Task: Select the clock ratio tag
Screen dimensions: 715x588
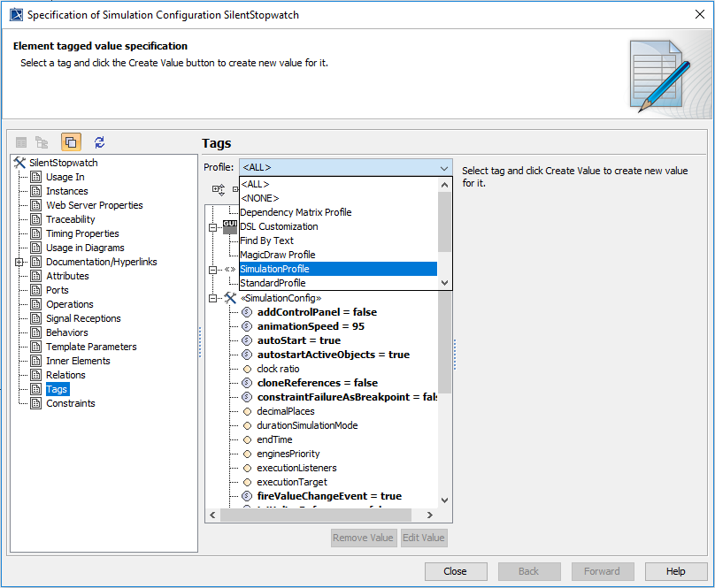Action: tap(278, 369)
